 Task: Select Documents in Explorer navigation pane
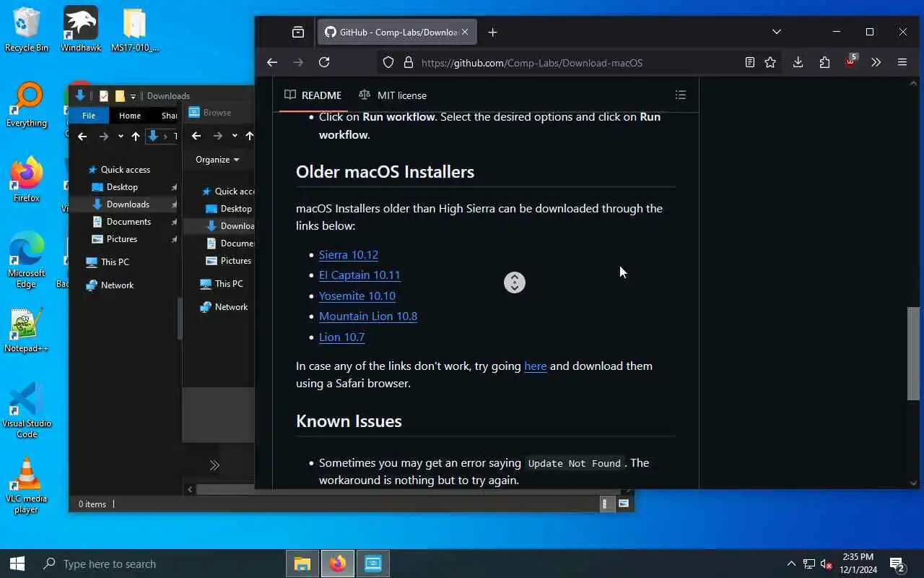point(128,222)
